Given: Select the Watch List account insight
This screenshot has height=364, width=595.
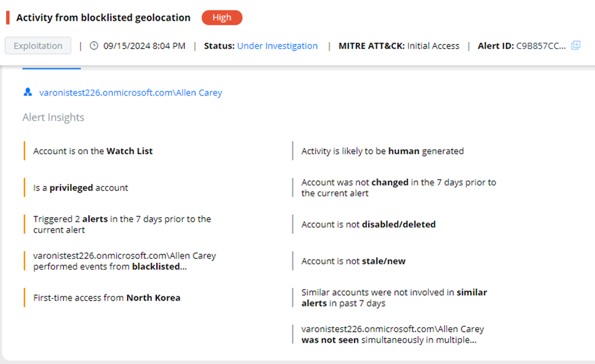Looking at the screenshot, I should pos(93,151).
